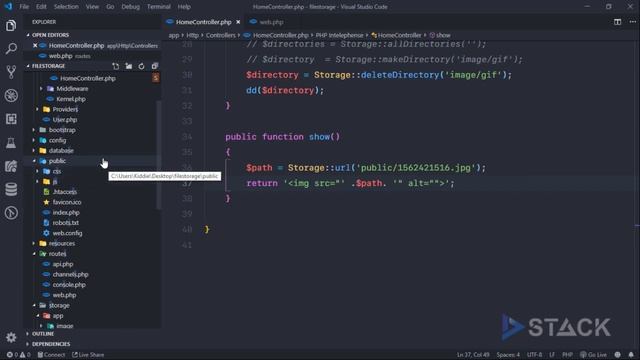Click Live Share in the status bar

(x=88, y=355)
